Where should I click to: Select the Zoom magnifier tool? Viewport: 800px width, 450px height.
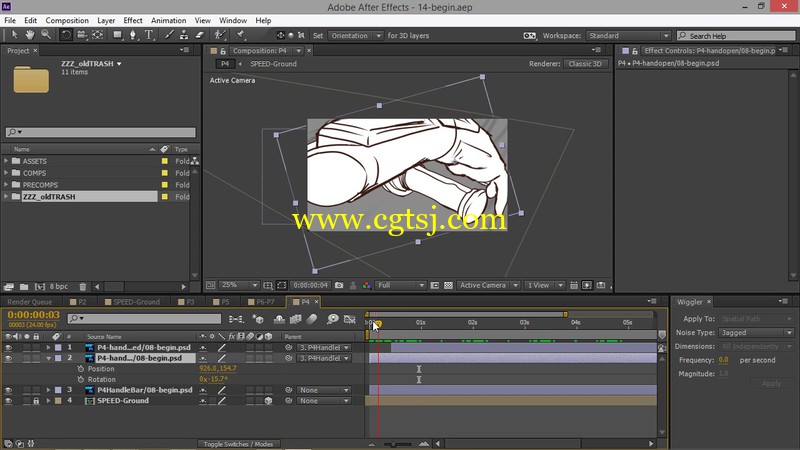coord(46,35)
